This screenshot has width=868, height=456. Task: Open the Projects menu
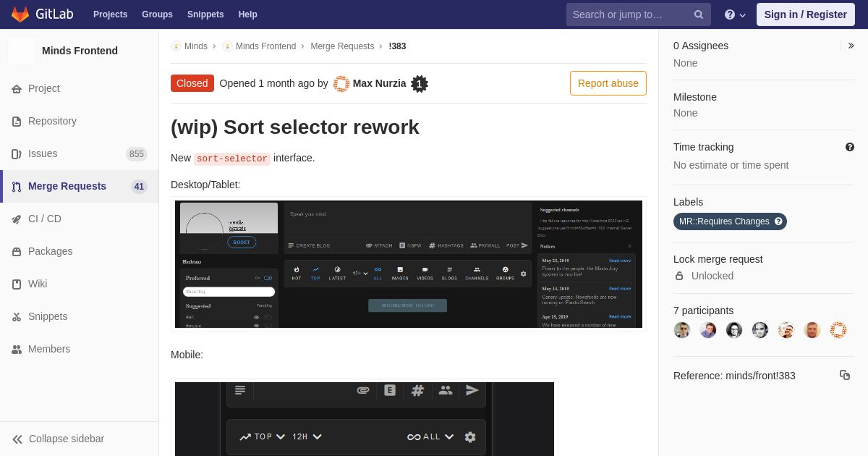110,14
